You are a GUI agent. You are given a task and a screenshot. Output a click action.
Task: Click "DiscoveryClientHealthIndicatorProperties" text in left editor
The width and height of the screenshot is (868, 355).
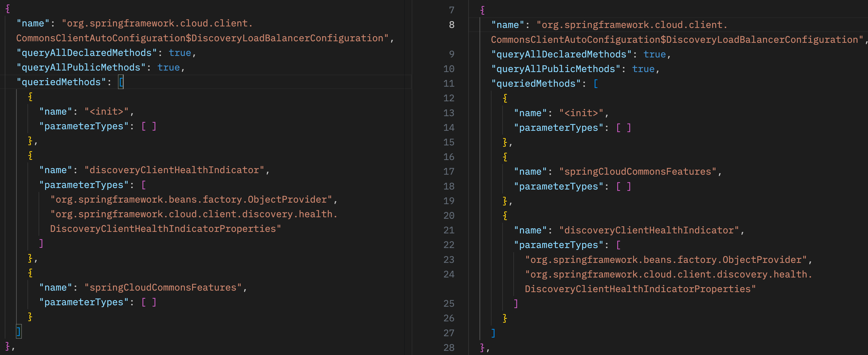click(166, 229)
